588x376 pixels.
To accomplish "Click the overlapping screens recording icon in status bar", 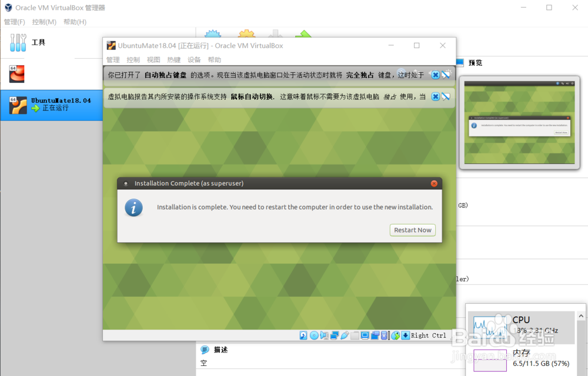I will tap(375, 335).
